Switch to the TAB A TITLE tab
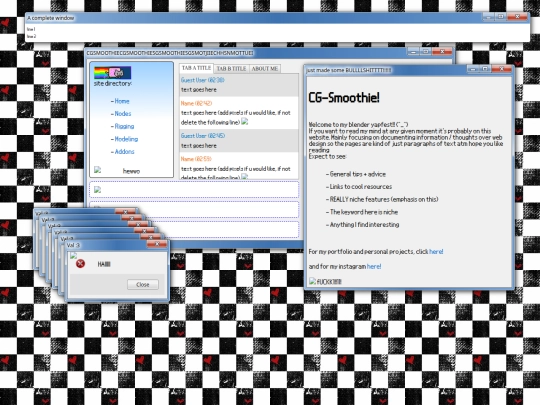 pos(196,68)
